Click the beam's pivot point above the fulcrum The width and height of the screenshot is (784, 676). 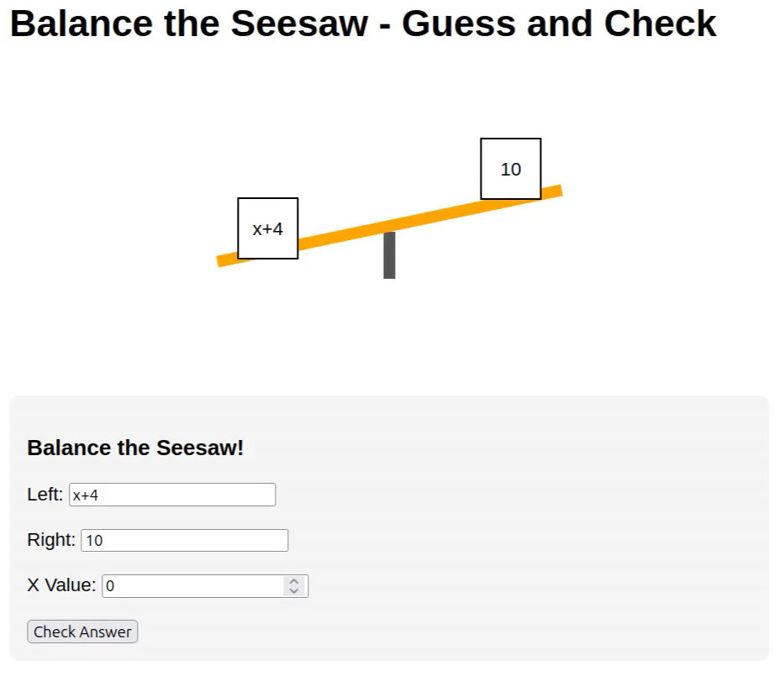[x=389, y=225]
